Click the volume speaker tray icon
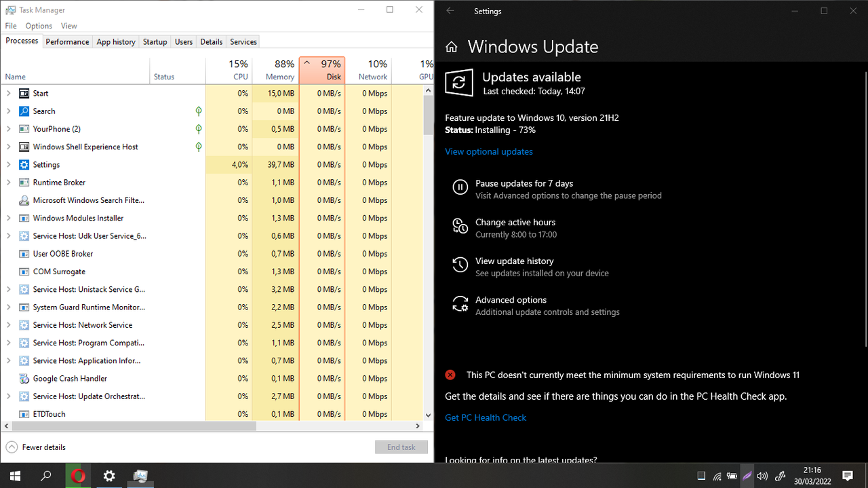 (762, 476)
